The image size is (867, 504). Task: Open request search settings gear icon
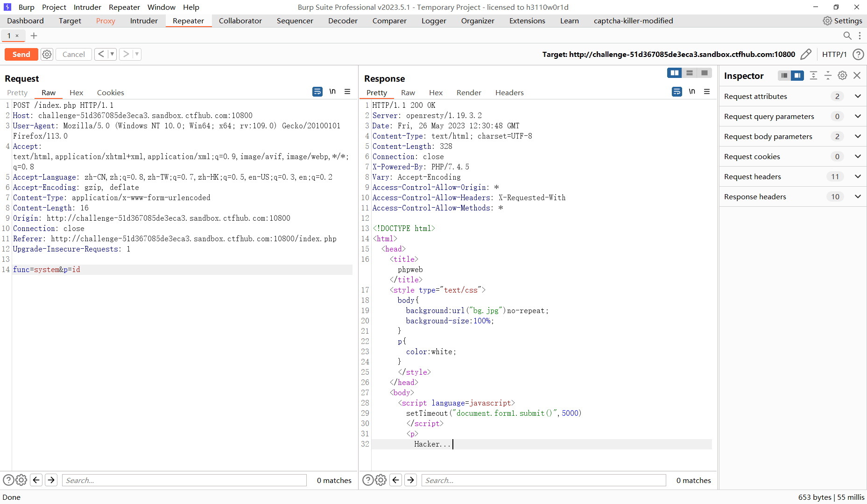[x=21, y=480]
